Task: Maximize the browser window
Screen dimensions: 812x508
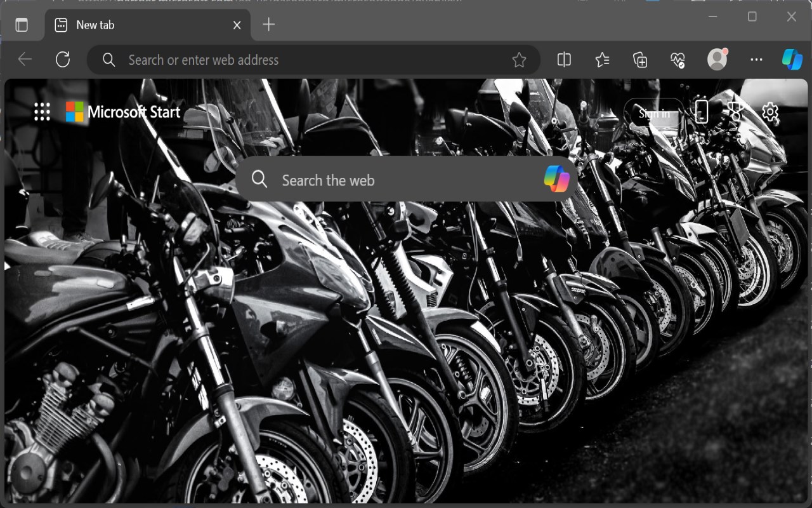Action: pos(752,17)
